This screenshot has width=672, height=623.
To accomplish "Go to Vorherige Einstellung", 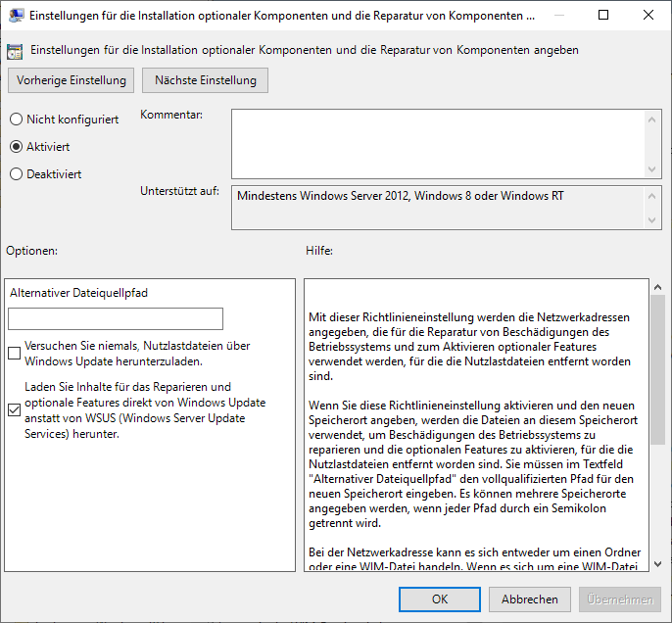I will [x=72, y=80].
